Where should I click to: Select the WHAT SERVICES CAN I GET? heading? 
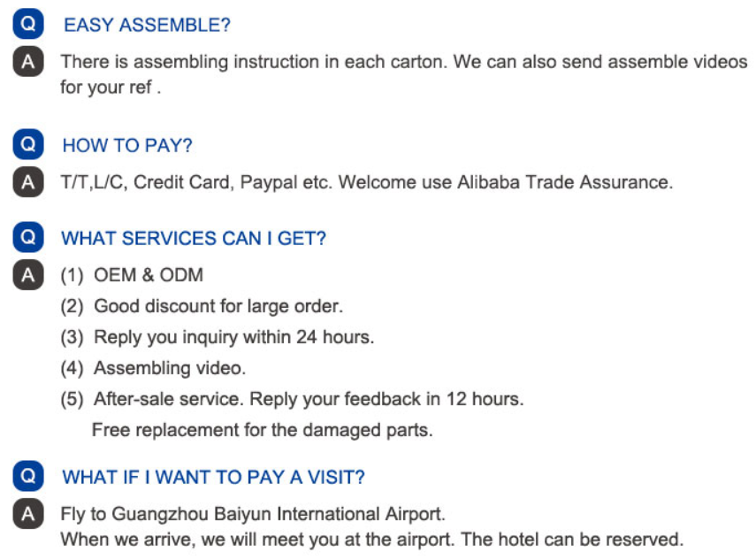point(194,238)
